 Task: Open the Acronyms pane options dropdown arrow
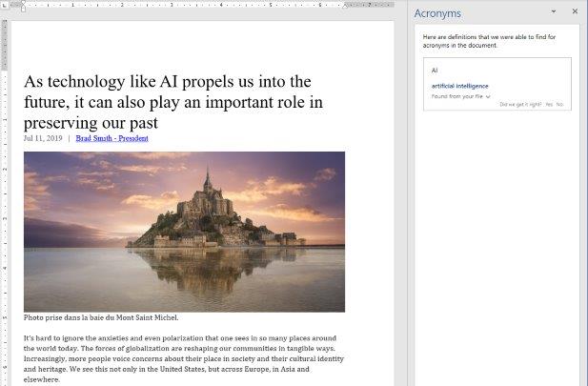tap(554, 11)
